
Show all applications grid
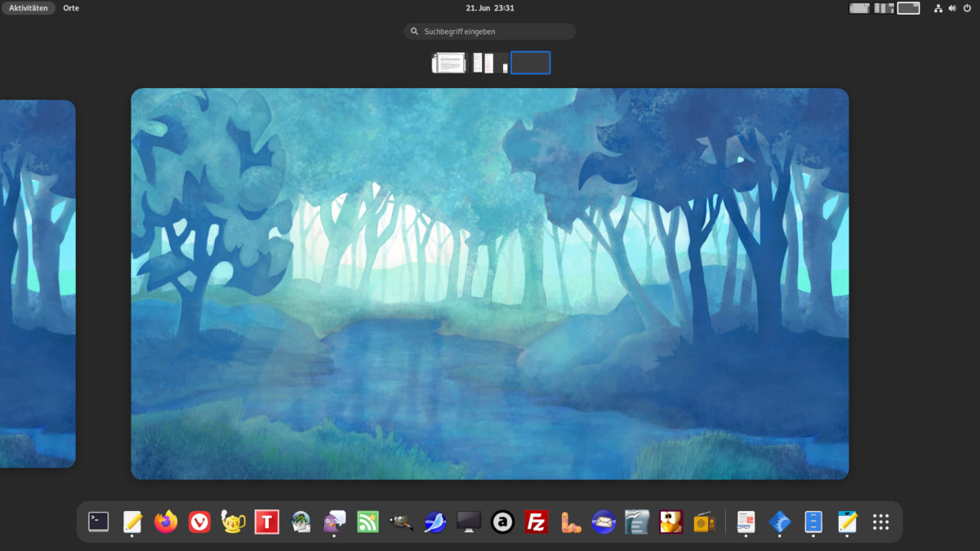[880, 522]
